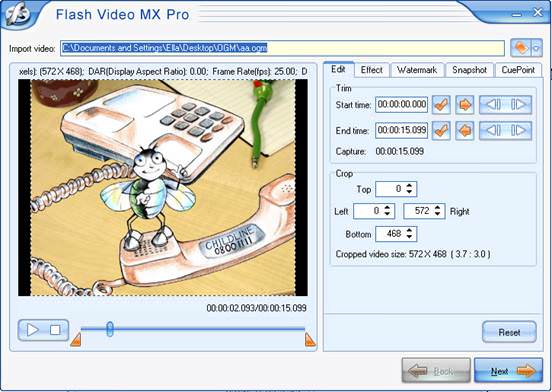This screenshot has height=392, width=552.
Task: Click the Start time input field
Action: (x=402, y=105)
